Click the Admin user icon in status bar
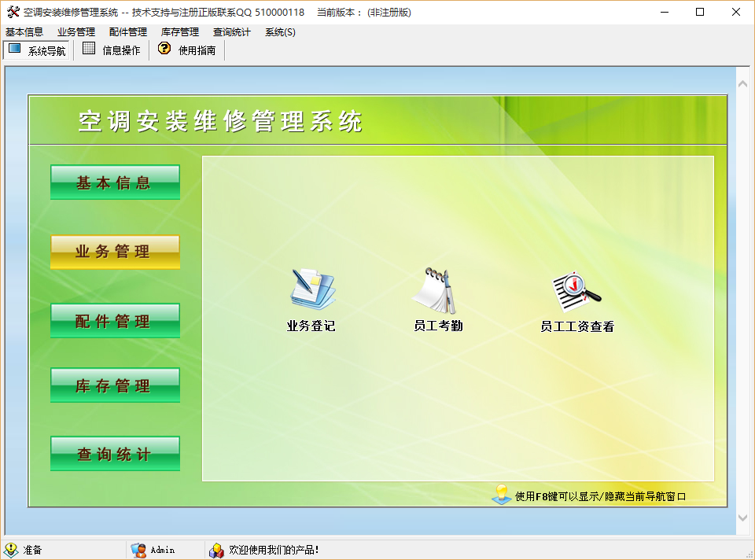755x560 pixels. pos(138,550)
